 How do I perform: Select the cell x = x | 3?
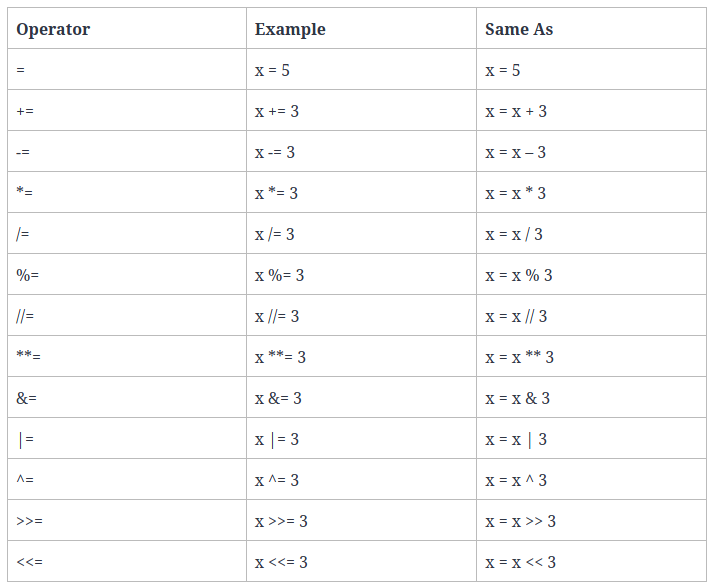coord(516,439)
